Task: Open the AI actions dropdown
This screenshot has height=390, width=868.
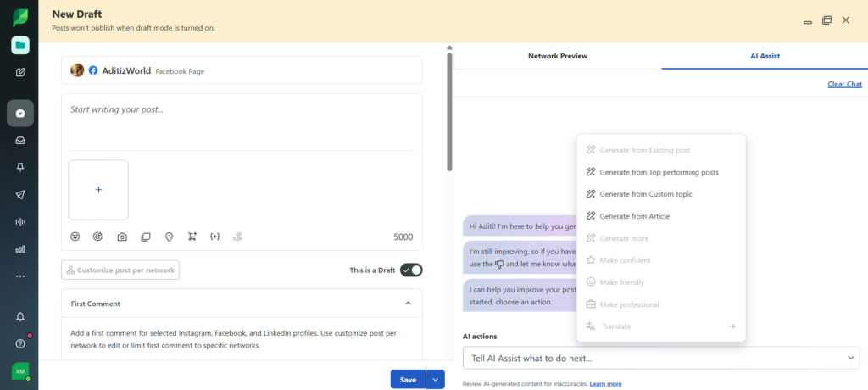Action: [661, 358]
